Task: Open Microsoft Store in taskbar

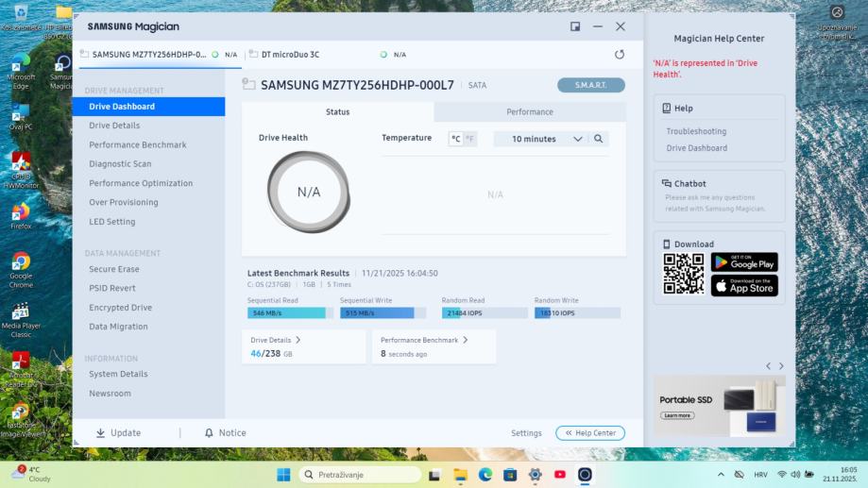Action: pyautogui.click(x=510, y=475)
